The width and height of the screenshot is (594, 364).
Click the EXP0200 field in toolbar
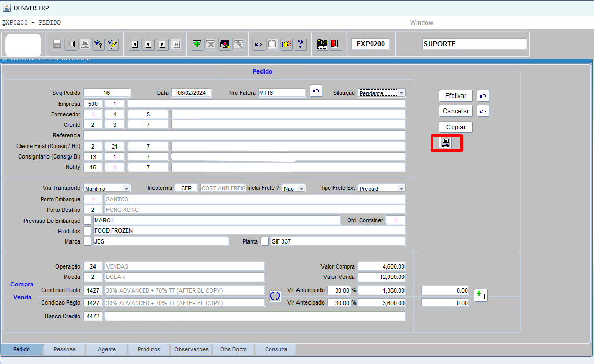[x=371, y=44]
